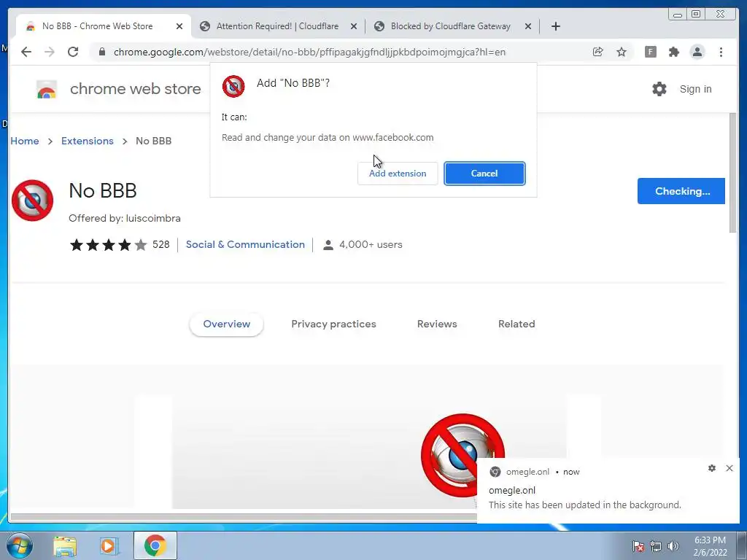Open the web store settings gear
747x560 pixels.
[x=659, y=89]
